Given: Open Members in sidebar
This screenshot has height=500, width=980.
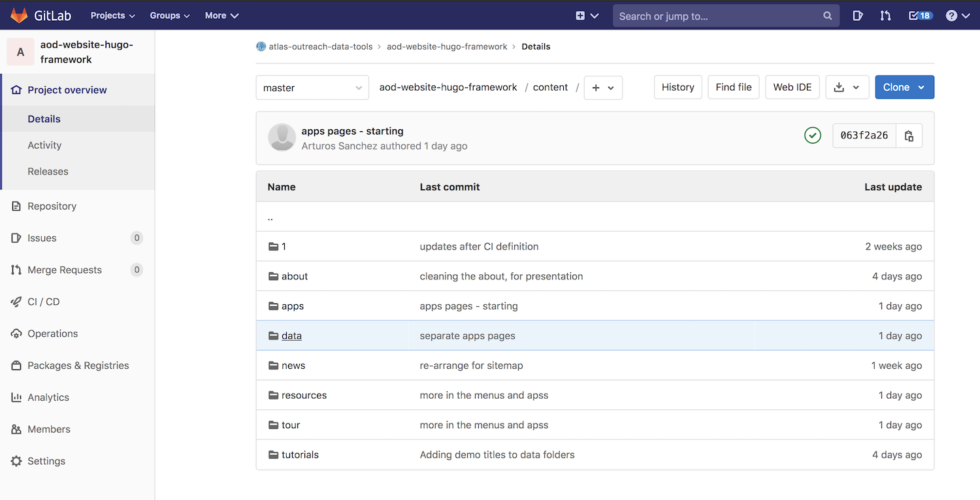Looking at the screenshot, I should (x=49, y=430).
